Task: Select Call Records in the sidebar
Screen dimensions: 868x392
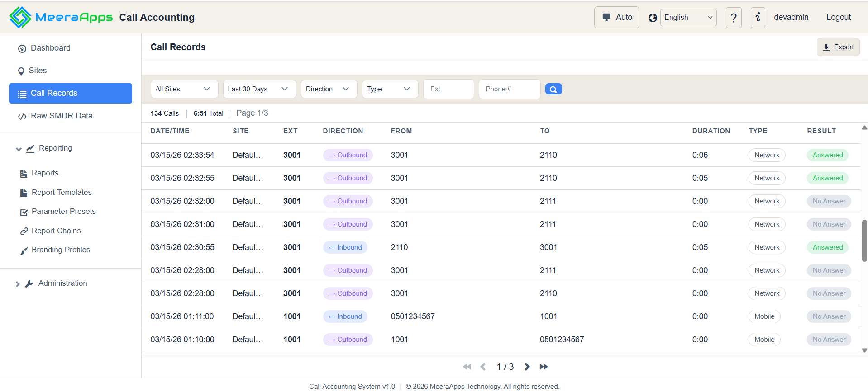Action: click(x=71, y=93)
